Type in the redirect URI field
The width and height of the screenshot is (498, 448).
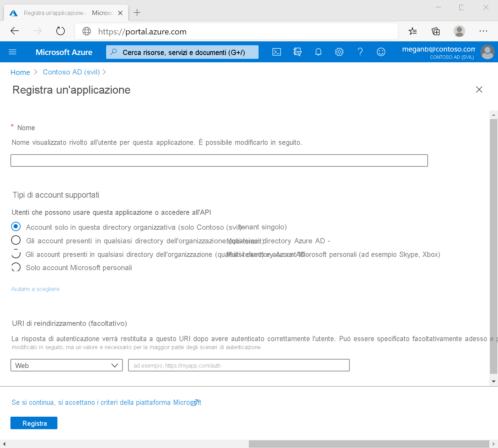(x=239, y=365)
